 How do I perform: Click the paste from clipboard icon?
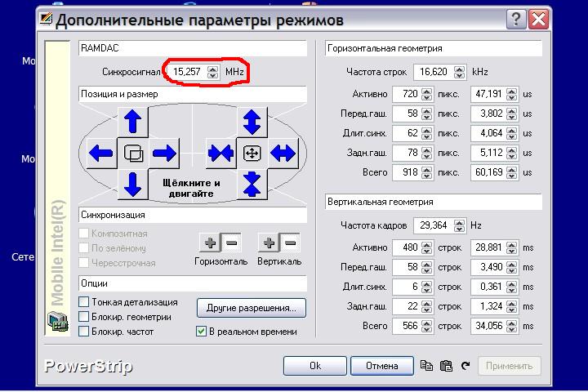click(x=446, y=366)
